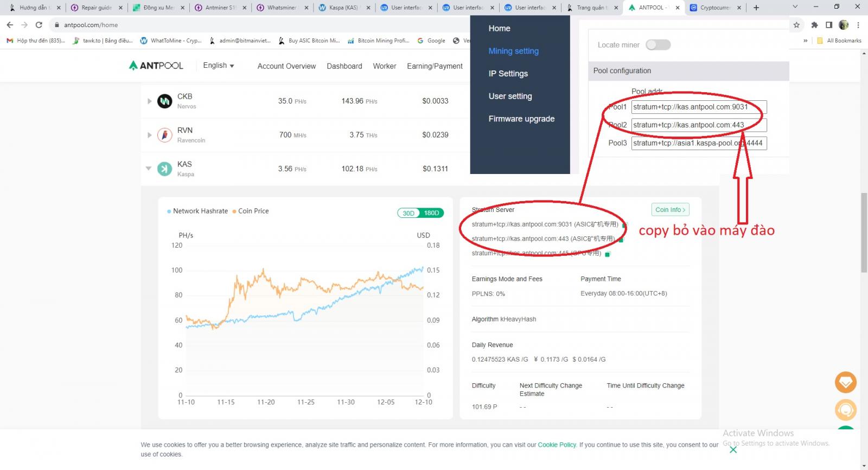
Task: Show hidden bookmarks with the overflow chevron
Action: [x=805, y=41]
